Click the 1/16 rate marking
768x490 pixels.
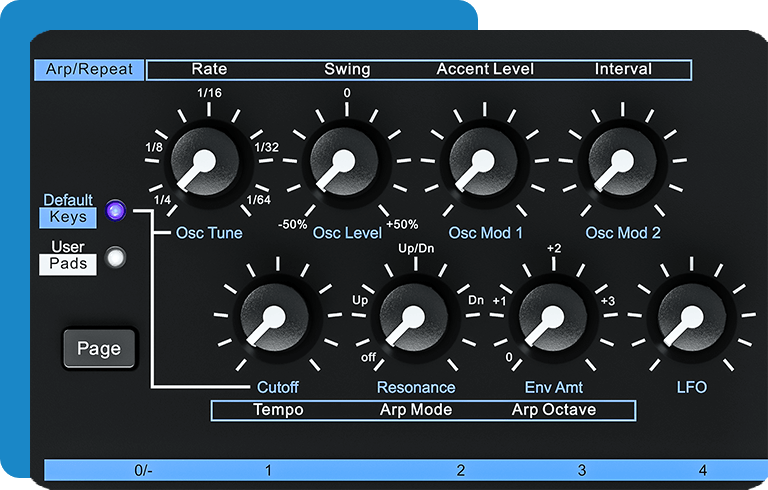tap(209, 93)
